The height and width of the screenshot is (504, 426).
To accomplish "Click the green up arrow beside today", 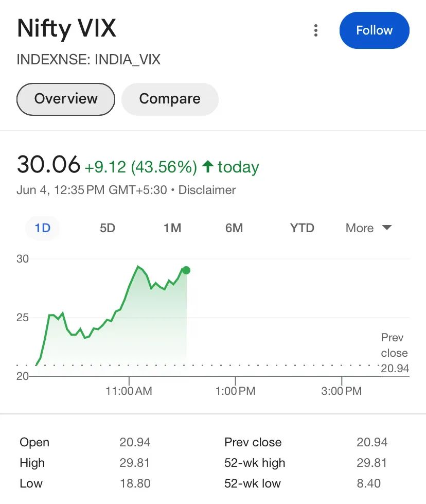I will (x=207, y=167).
